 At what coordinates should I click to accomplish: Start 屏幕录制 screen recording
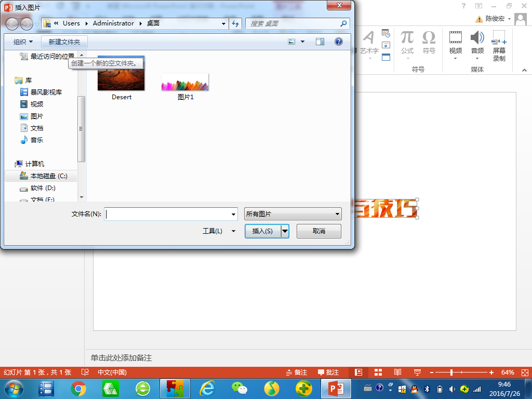click(x=499, y=46)
